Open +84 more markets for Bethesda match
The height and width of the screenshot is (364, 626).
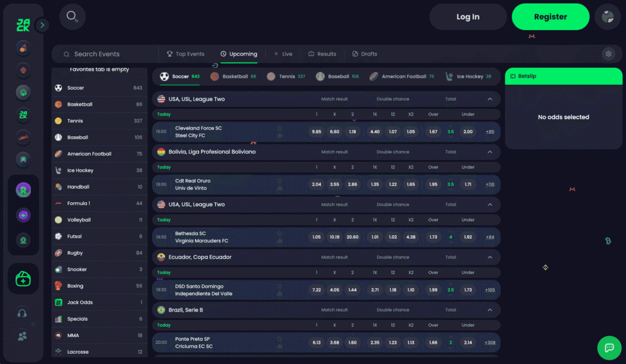pos(490,237)
